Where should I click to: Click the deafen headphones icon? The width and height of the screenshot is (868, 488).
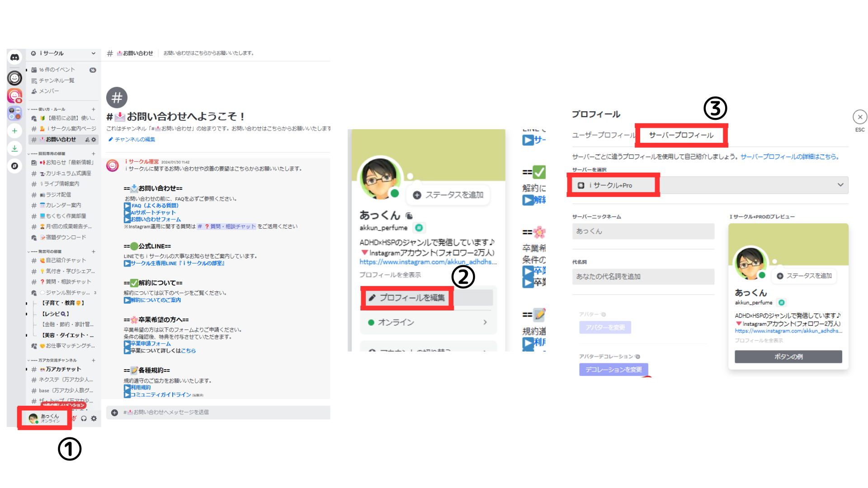(x=84, y=418)
